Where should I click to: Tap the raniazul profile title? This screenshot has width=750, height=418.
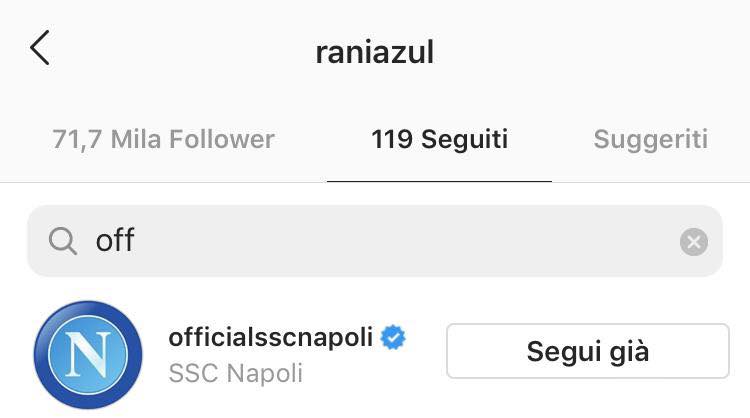[375, 52]
